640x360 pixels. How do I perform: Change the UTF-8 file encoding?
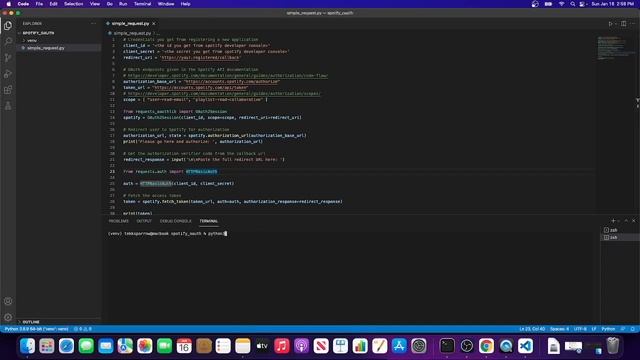point(580,329)
